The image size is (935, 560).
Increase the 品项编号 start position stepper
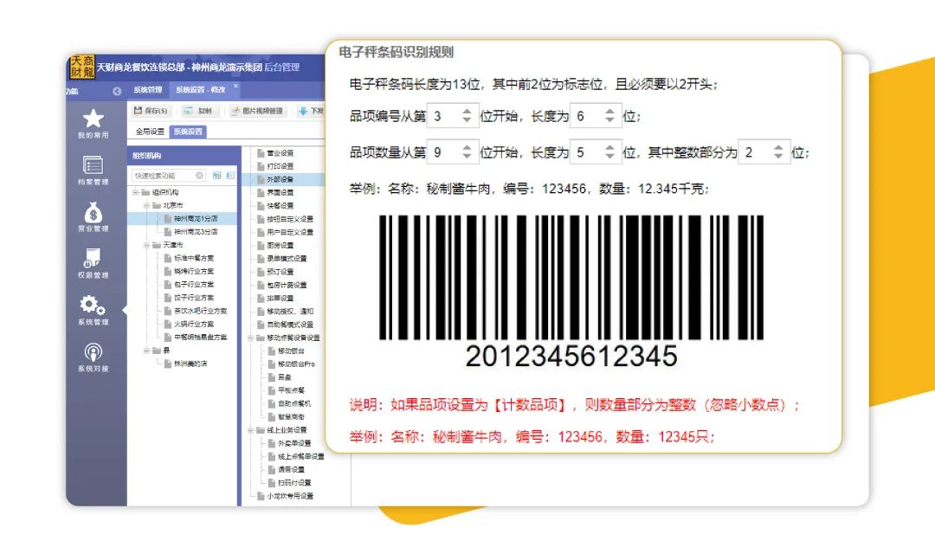pos(467,111)
